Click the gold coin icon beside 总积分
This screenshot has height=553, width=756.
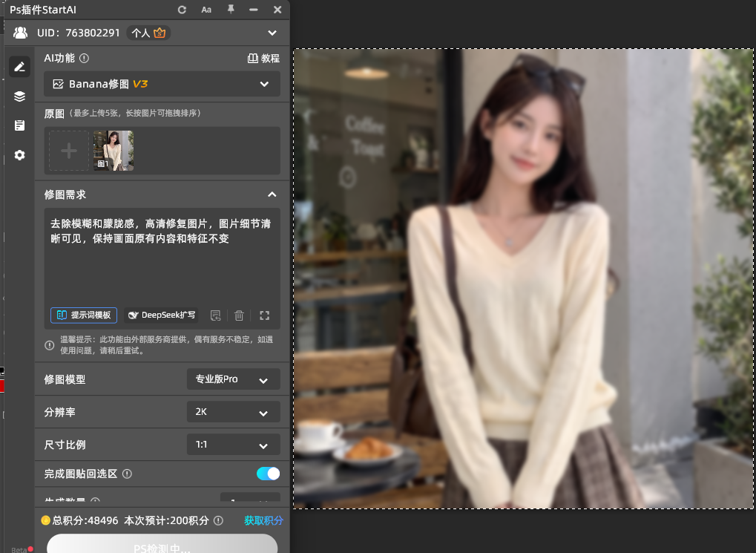[x=46, y=520]
